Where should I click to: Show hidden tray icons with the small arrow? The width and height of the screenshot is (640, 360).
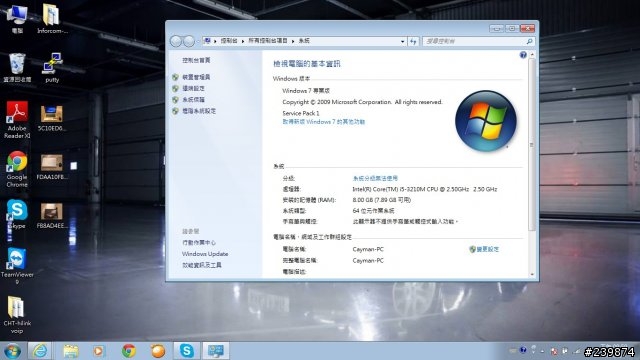point(542,351)
